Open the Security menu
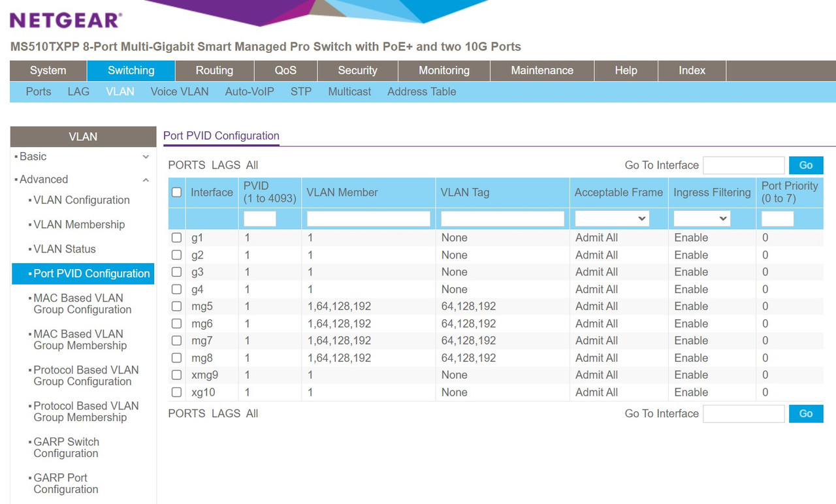836x504 pixels. [357, 70]
